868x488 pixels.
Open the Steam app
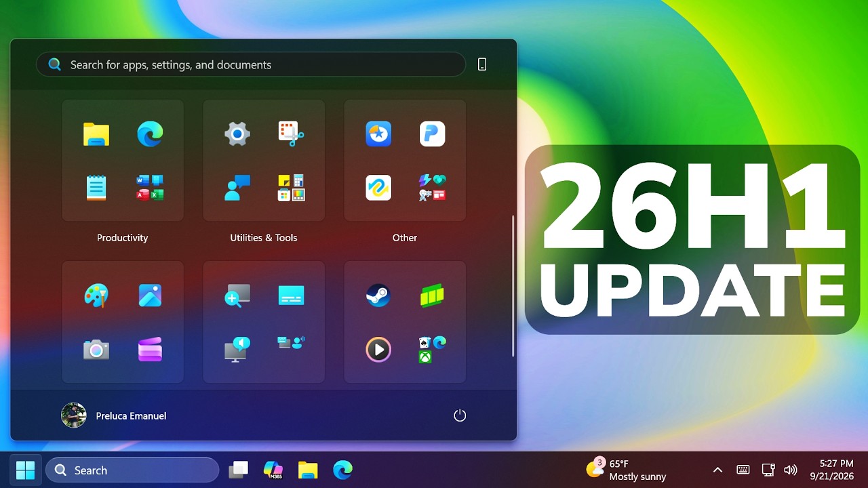point(378,296)
